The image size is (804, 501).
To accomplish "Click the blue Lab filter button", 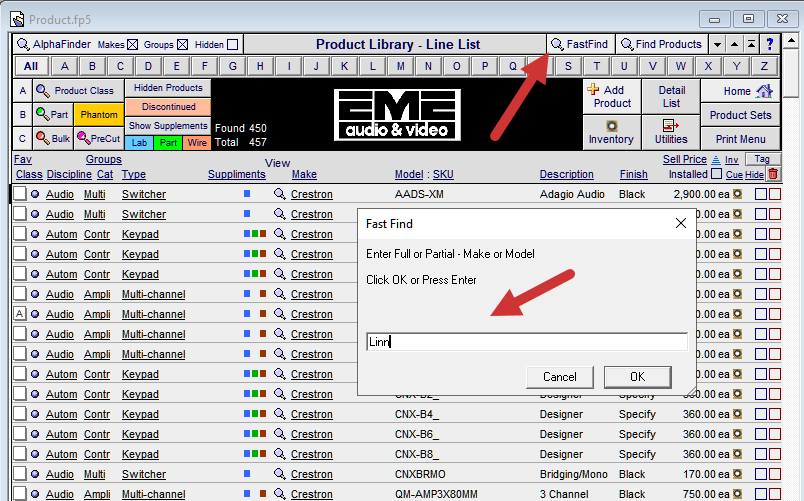I will tap(139, 143).
